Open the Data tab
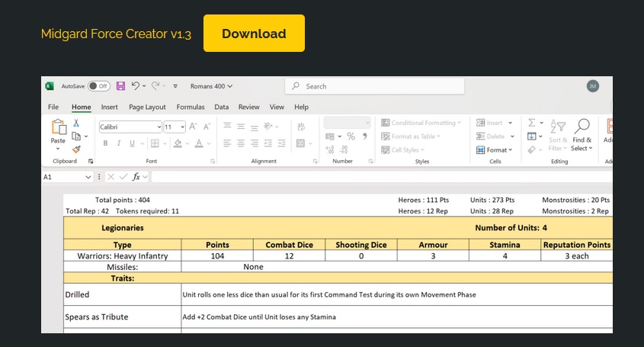 (x=221, y=107)
